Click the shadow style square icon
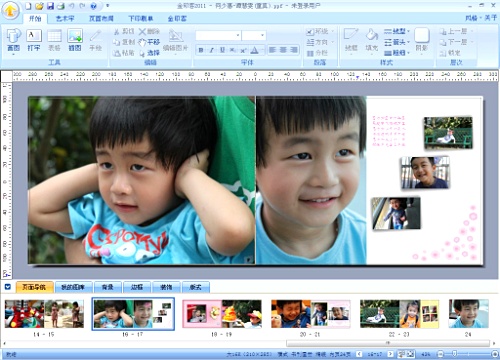The height and width of the screenshot is (360, 500). click(x=422, y=35)
